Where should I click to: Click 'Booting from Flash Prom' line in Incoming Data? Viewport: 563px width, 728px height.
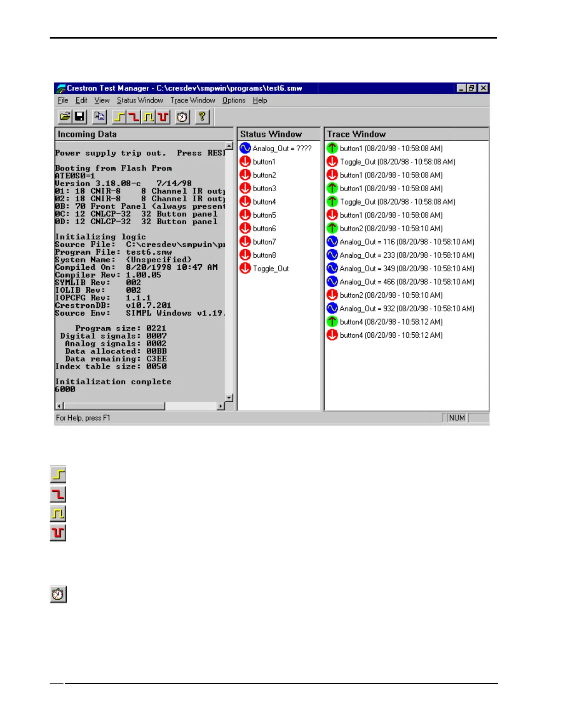point(114,168)
